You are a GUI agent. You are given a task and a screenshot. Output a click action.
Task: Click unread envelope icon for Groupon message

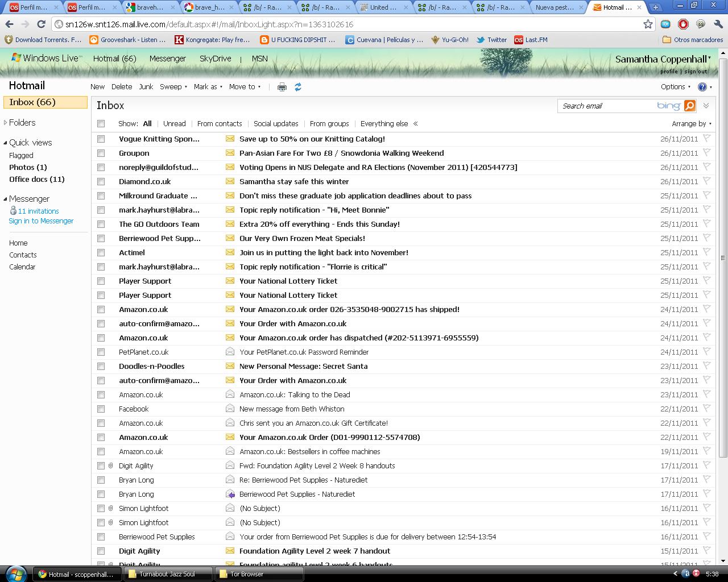coord(230,153)
